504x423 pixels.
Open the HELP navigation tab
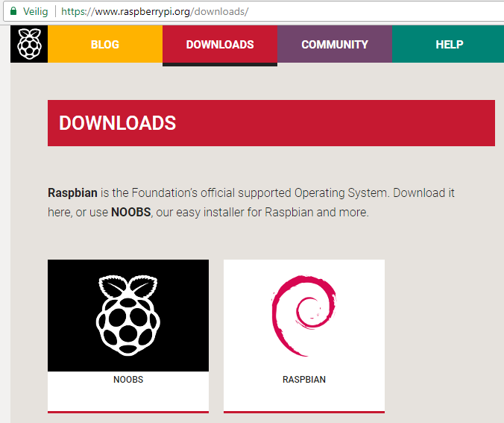pos(449,44)
